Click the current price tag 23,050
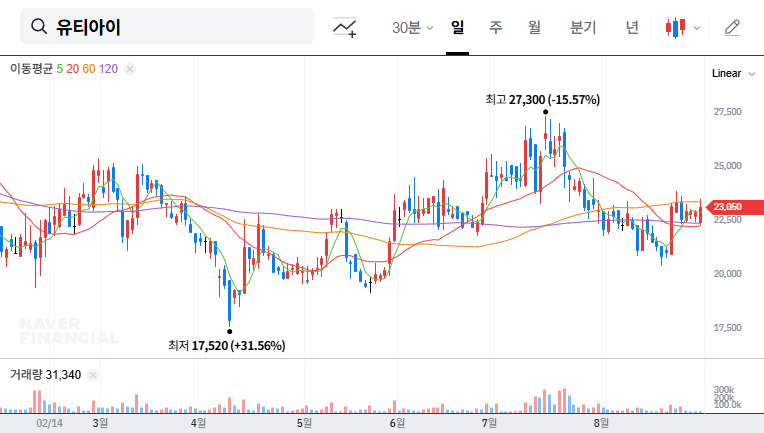This screenshot has height=433, width=764. 734,207
